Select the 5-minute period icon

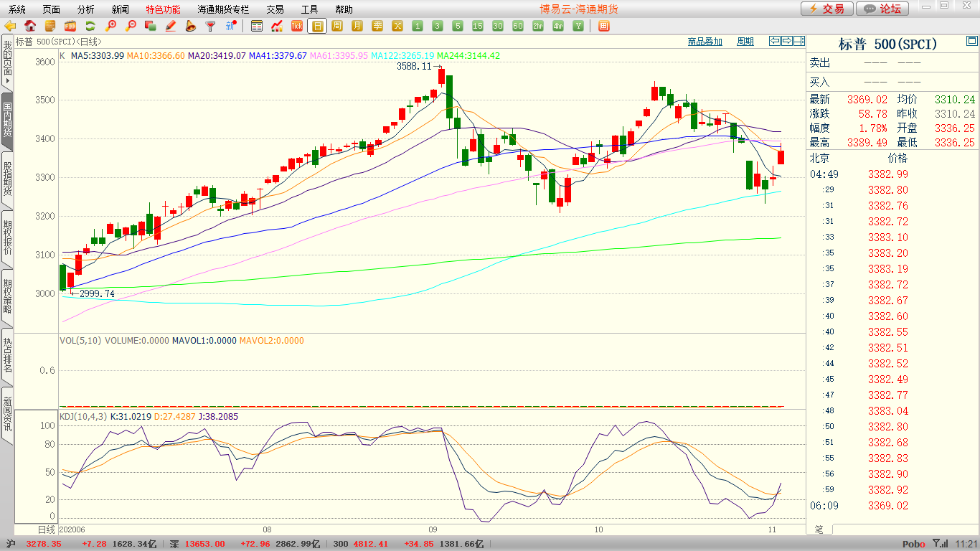(458, 26)
